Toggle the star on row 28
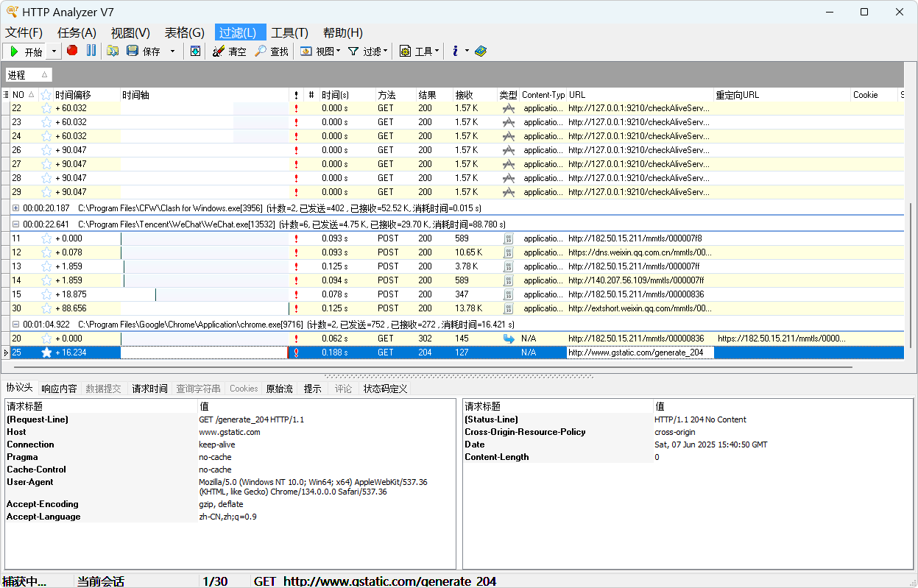918x588 pixels. coord(46,178)
